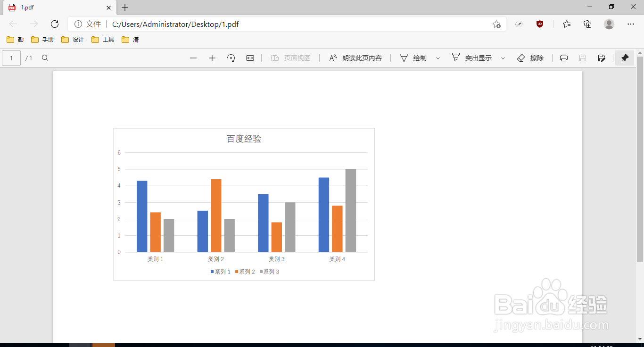Open the draw pen options dropdown
The width and height of the screenshot is (644, 347).
click(438, 58)
